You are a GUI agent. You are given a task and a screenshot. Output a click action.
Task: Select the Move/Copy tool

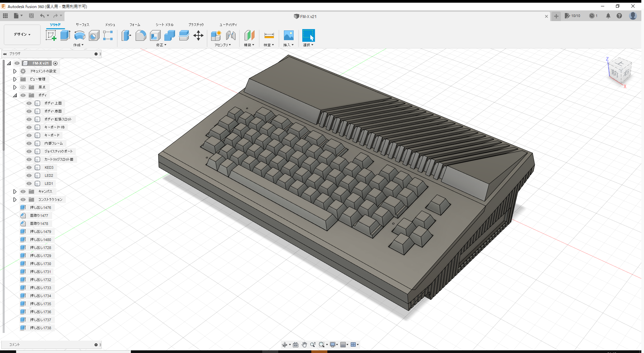tap(198, 36)
